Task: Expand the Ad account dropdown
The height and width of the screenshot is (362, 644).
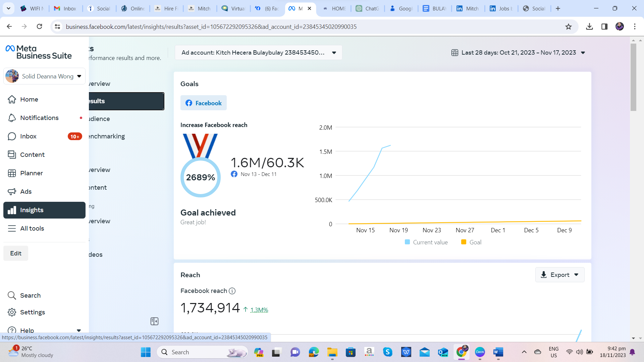Action: click(x=258, y=53)
